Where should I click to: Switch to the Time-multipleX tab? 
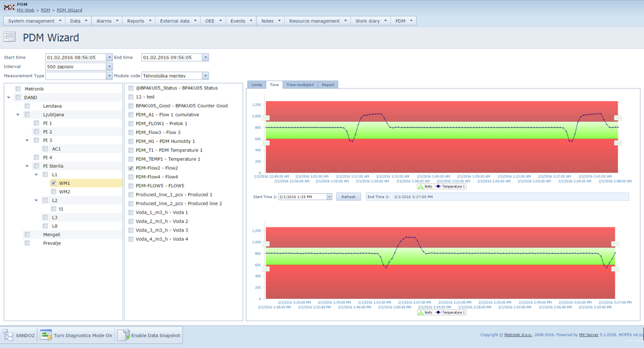(300, 85)
